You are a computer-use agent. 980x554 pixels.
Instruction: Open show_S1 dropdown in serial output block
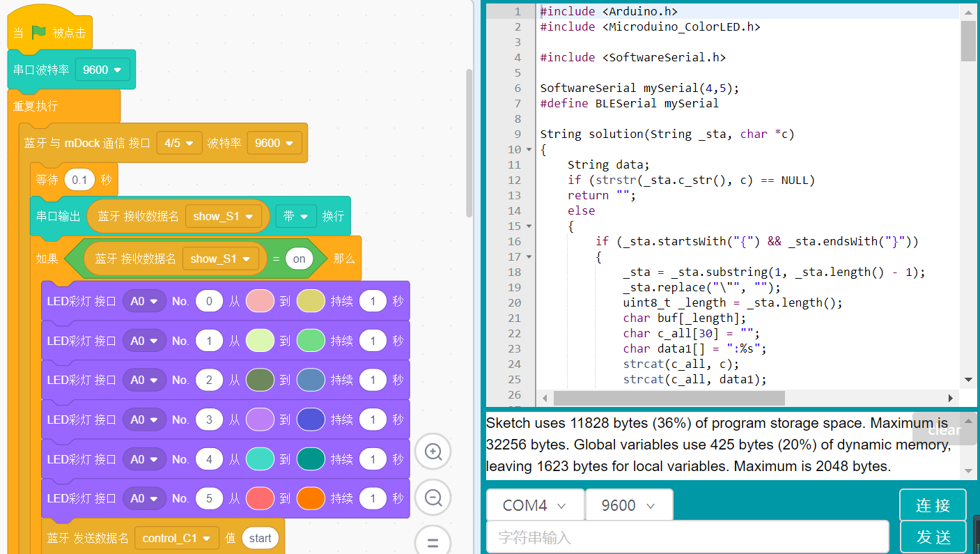223,216
